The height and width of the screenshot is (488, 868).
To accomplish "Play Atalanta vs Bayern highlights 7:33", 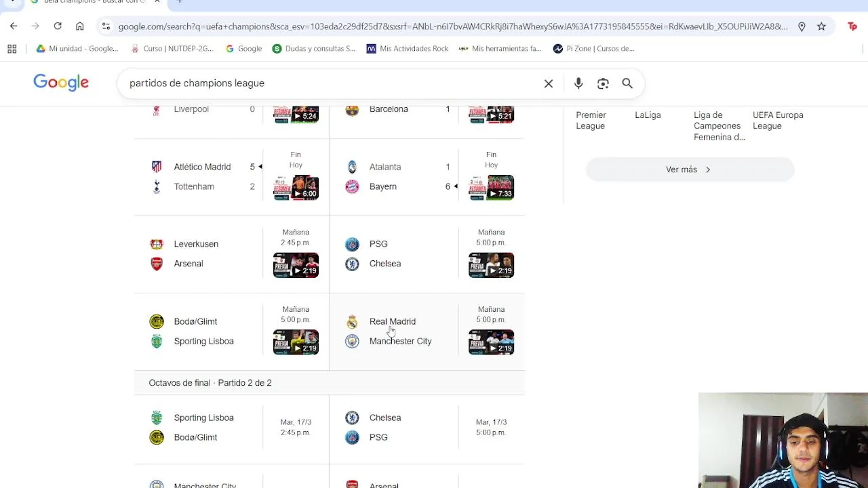I will [x=491, y=188].
